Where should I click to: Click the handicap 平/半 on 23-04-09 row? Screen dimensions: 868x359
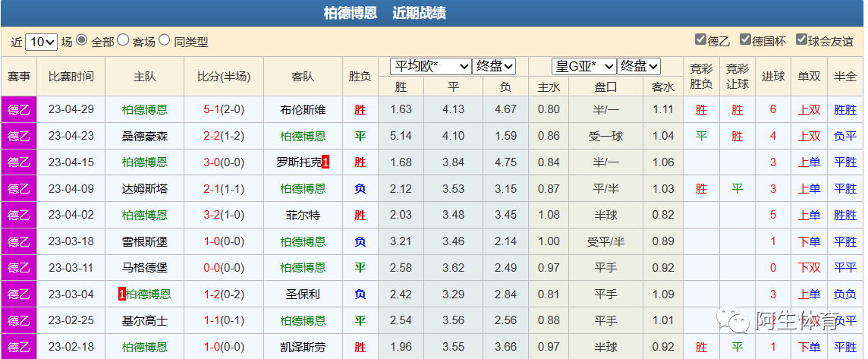[x=605, y=189]
